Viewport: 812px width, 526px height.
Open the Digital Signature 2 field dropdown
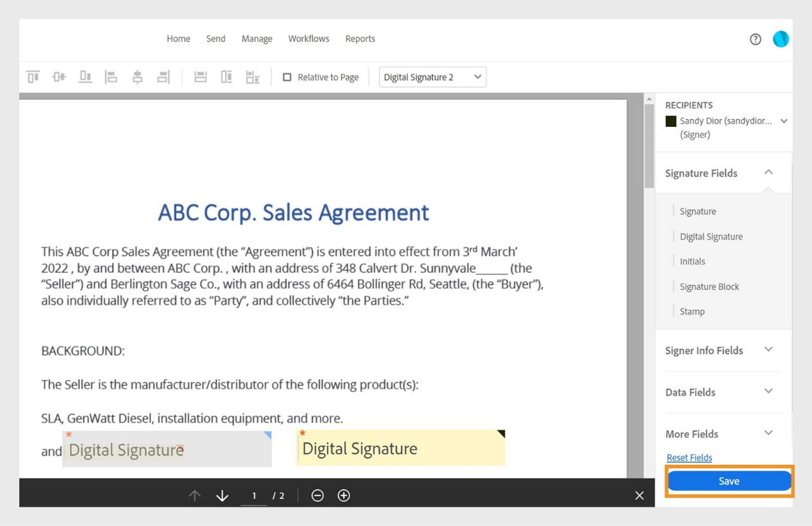click(x=432, y=77)
